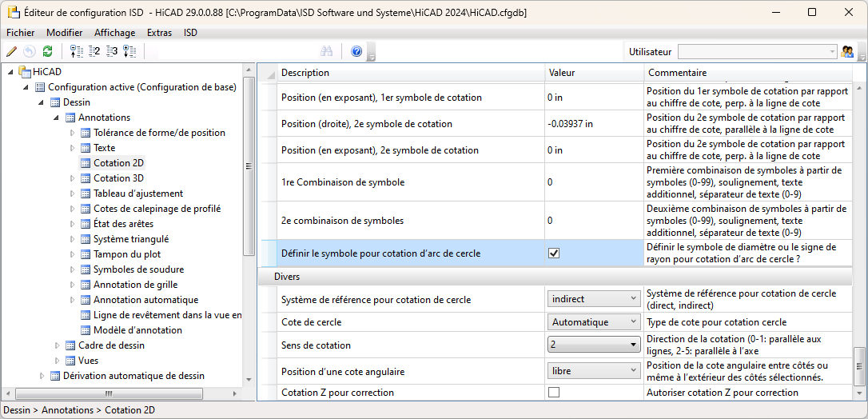
Task: Click the Valeur column header
Action: (595, 73)
